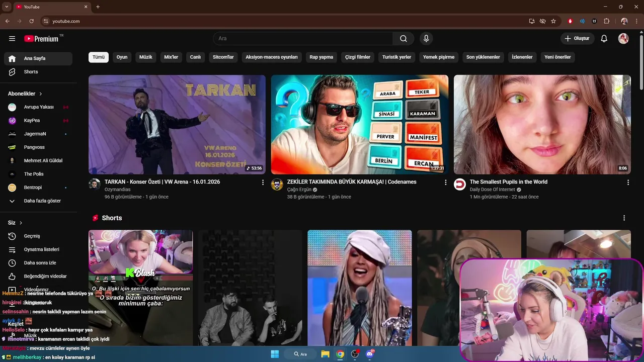Screen dimensions: 644x362
Task: Open Discord from the taskbar
Action: pos(370,354)
